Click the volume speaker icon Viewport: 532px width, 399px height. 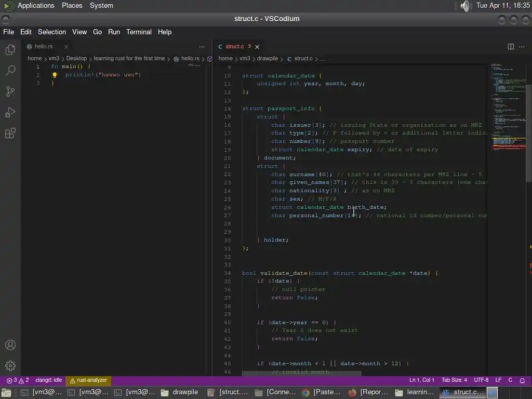[x=466, y=6]
